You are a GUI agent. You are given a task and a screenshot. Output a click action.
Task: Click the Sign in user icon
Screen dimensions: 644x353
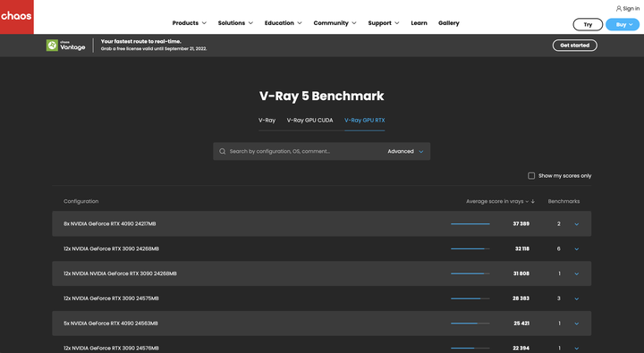[619, 9]
